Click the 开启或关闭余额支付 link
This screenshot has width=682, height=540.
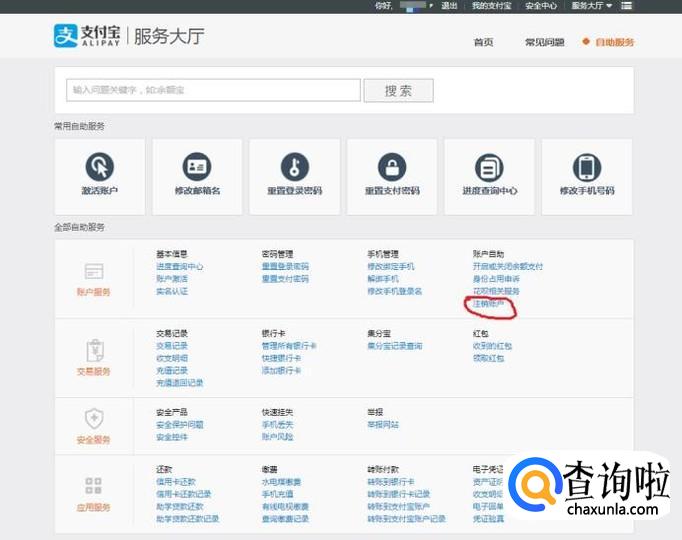click(508, 267)
